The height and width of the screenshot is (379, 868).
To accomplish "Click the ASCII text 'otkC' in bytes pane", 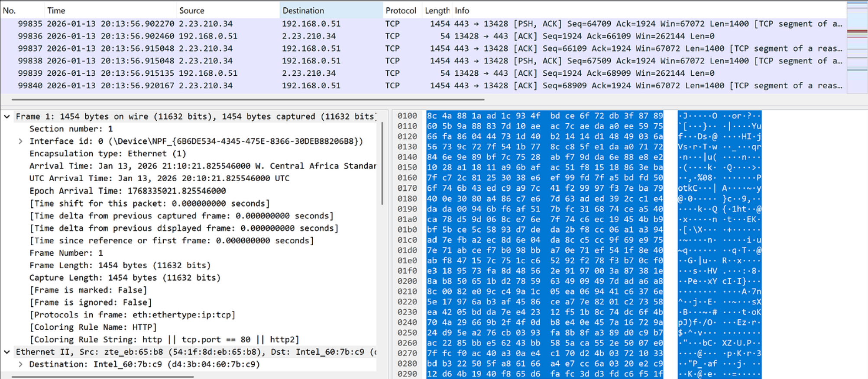I will click(x=688, y=188).
